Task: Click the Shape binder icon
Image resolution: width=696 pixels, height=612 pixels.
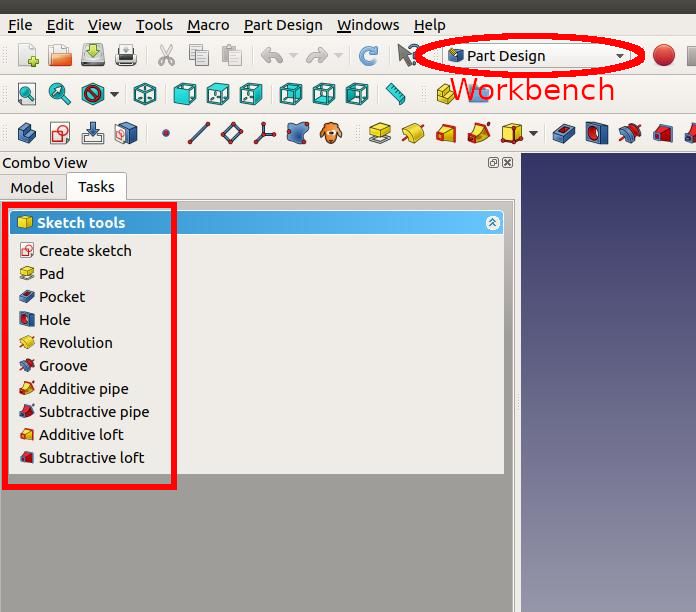Action: (x=297, y=133)
